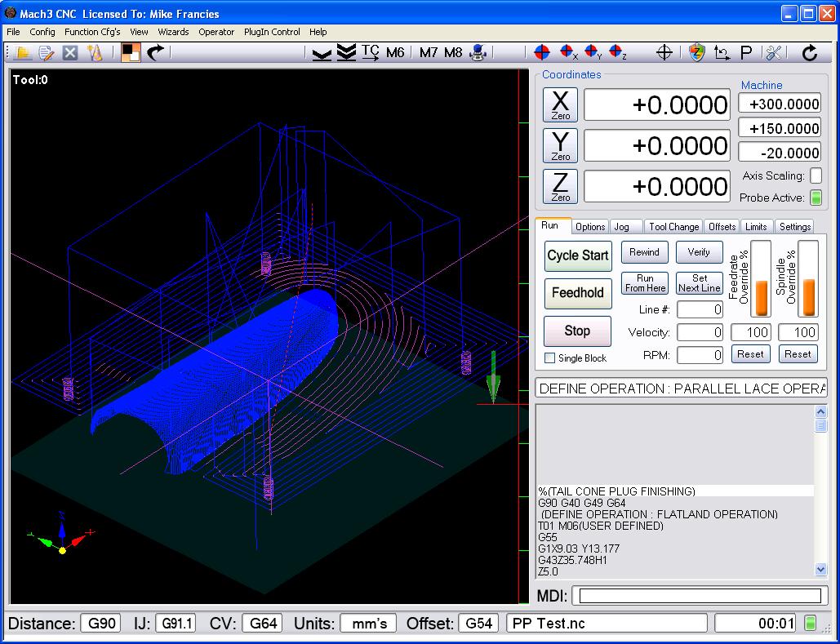Click the circular arrow icon at toolbar end
The image size is (840, 644).
(810, 53)
